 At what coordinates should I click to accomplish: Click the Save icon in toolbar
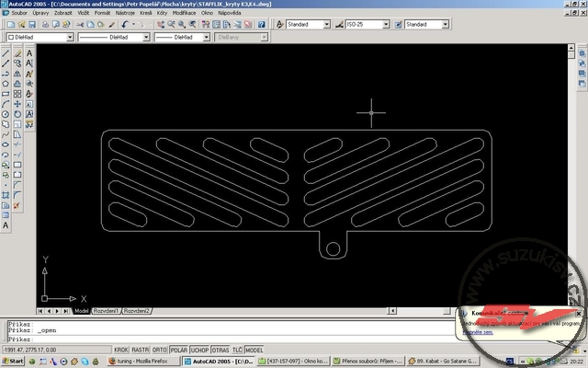(x=32, y=25)
